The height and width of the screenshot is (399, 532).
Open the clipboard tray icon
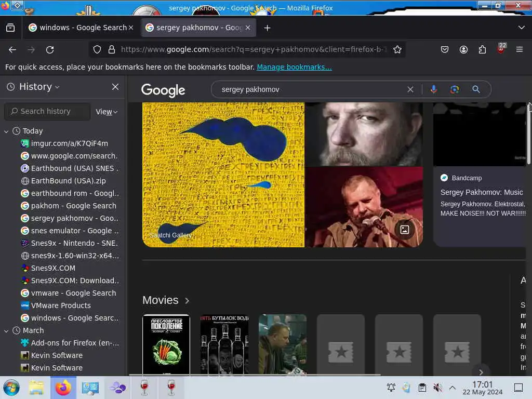[x=422, y=388]
